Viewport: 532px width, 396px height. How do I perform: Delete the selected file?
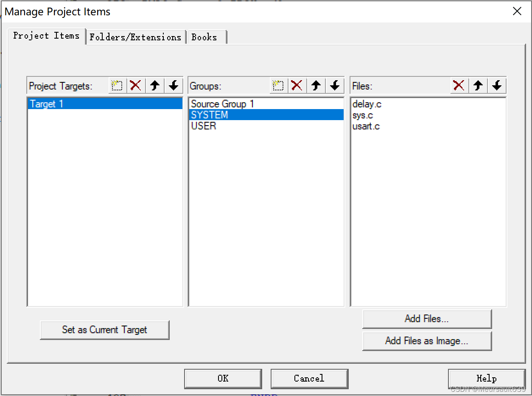459,86
